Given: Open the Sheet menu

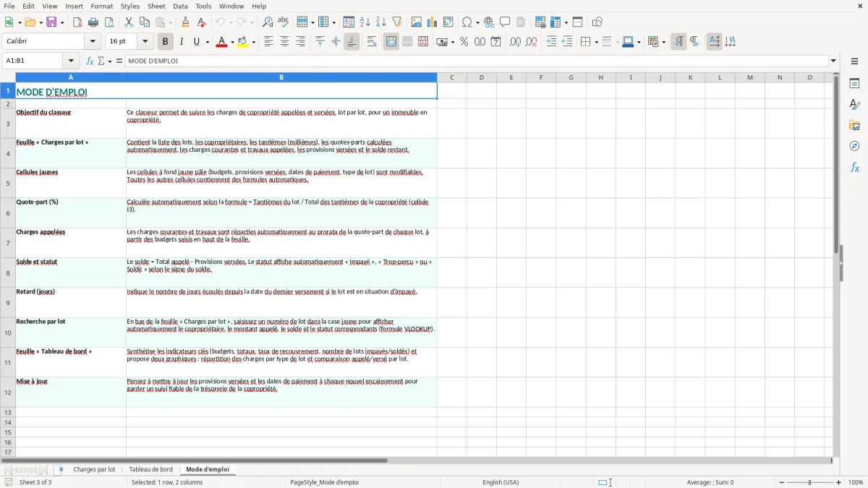Looking at the screenshot, I should (156, 6).
